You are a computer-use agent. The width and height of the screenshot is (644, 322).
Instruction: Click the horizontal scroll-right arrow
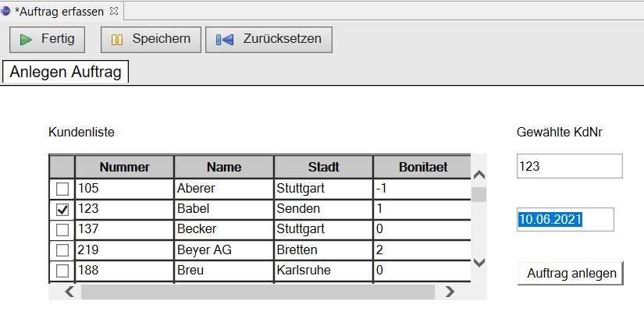tap(450, 292)
